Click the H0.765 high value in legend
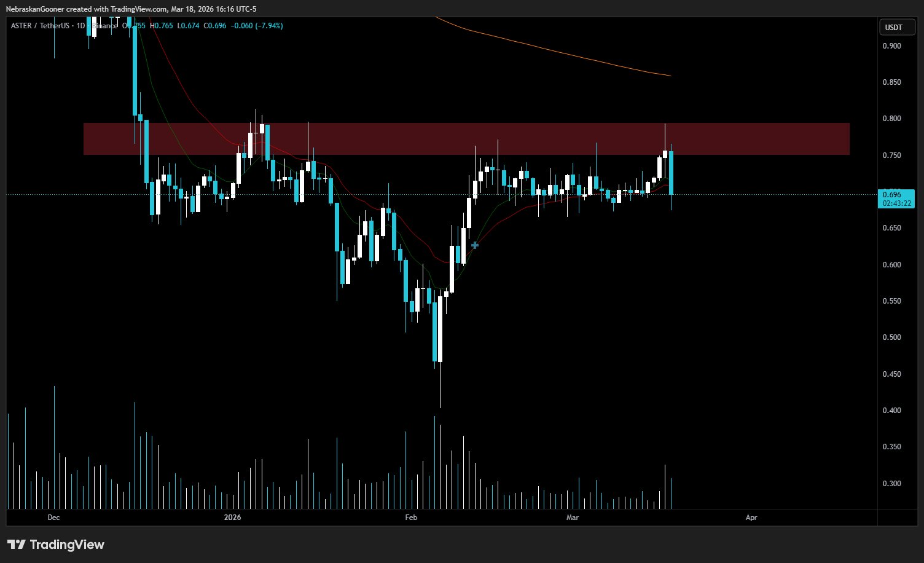The width and height of the screenshot is (924, 563). pos(162,26)
